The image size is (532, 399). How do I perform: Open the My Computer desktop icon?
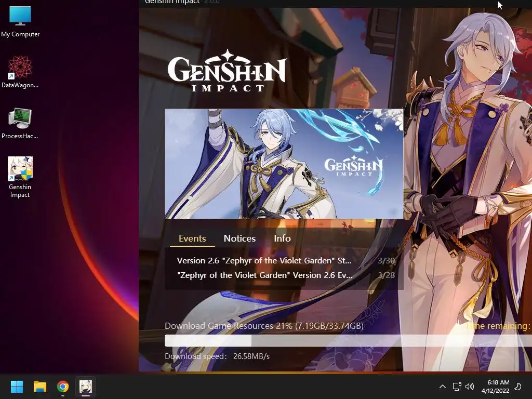20,21
